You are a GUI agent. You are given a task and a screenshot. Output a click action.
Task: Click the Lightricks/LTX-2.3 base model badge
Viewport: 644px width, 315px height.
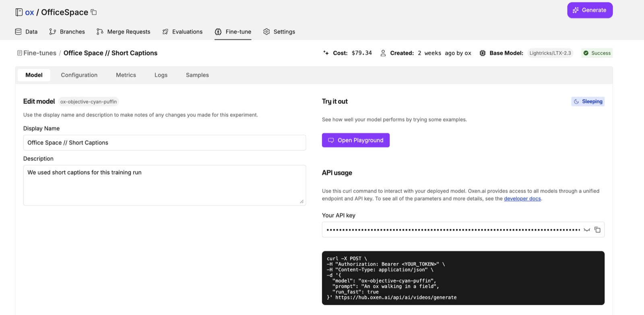click(x=550, y=53)
